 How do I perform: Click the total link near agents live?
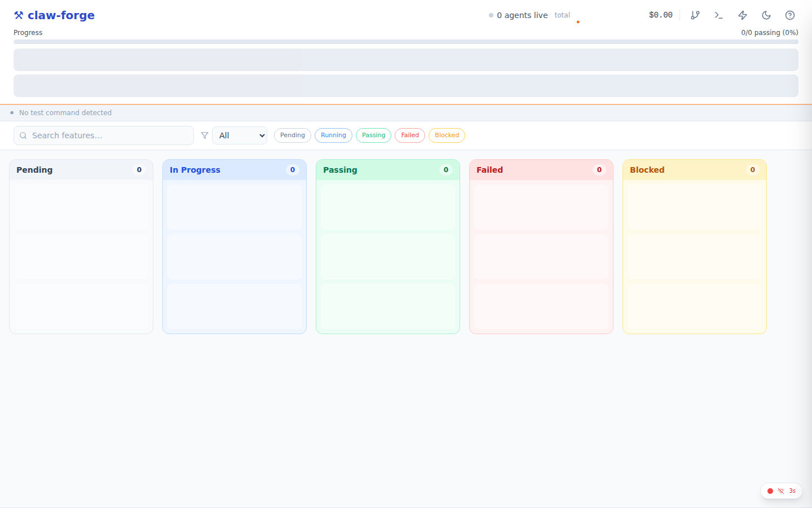[562, 15]
